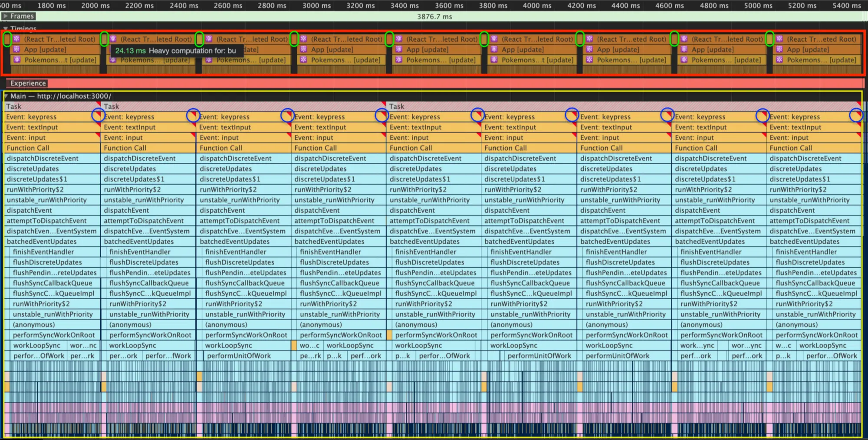868x440 pixels.
Task: Select the 'w...c' flame chart entry
Action: coord(783,345)
